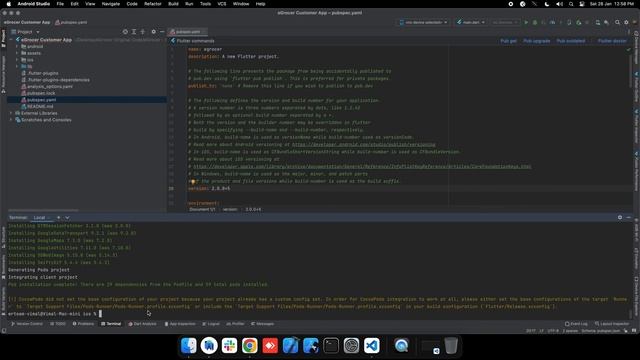Image resolution: width=640 pixels, height=360 pixels.
Task: Open Trash in the Dock
Action: 451,345
